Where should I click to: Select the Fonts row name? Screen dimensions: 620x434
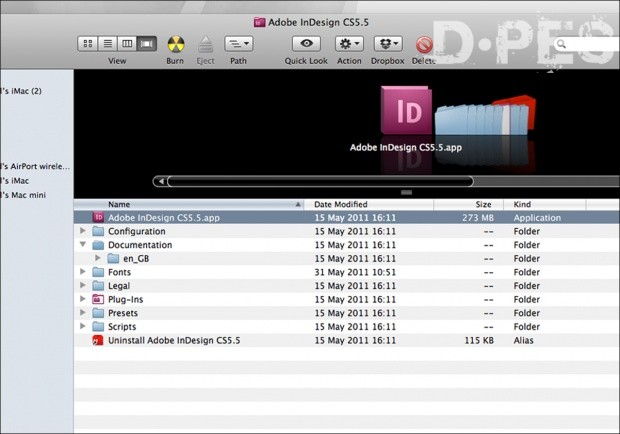click(x=119, y=272)
